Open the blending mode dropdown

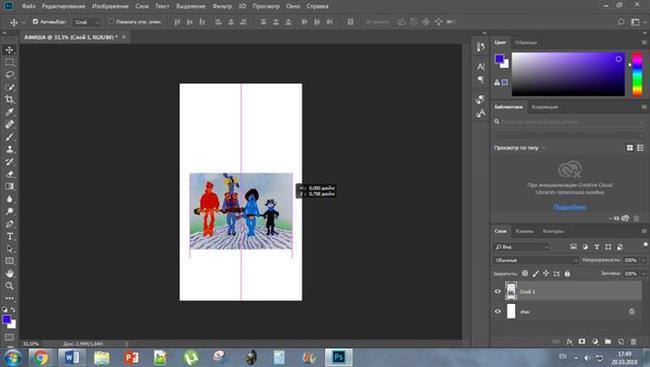click(536, 260)
